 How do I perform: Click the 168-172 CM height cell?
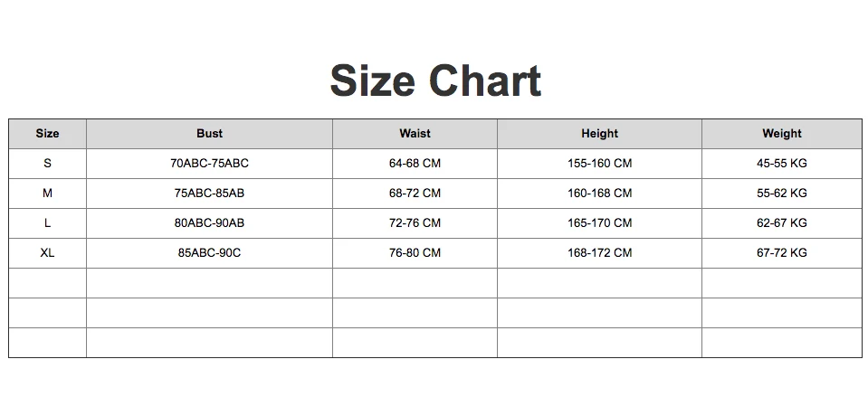click(x=599, y=253)
